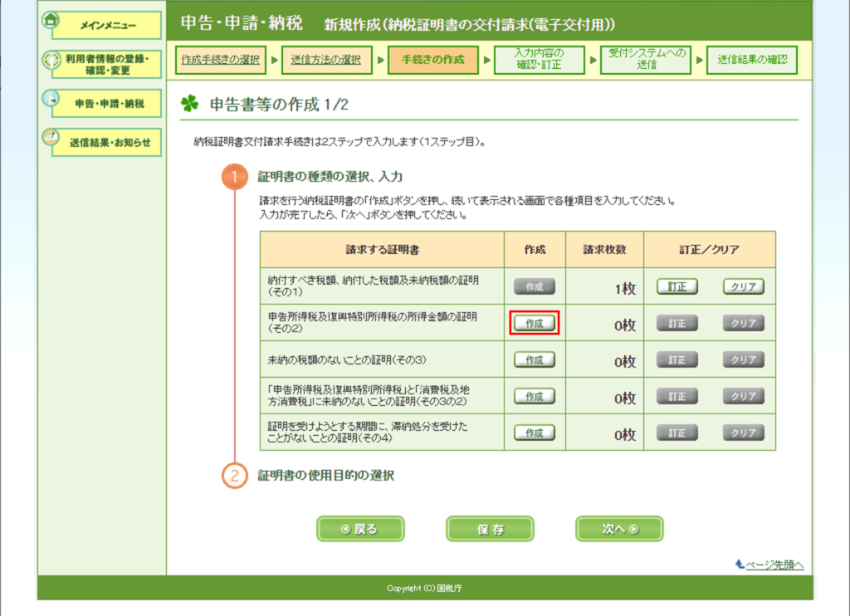Click the house icon beside メインメニュー
Image resolution: width=850 pixels, height=616 pixels.
[x=50, y=21]
